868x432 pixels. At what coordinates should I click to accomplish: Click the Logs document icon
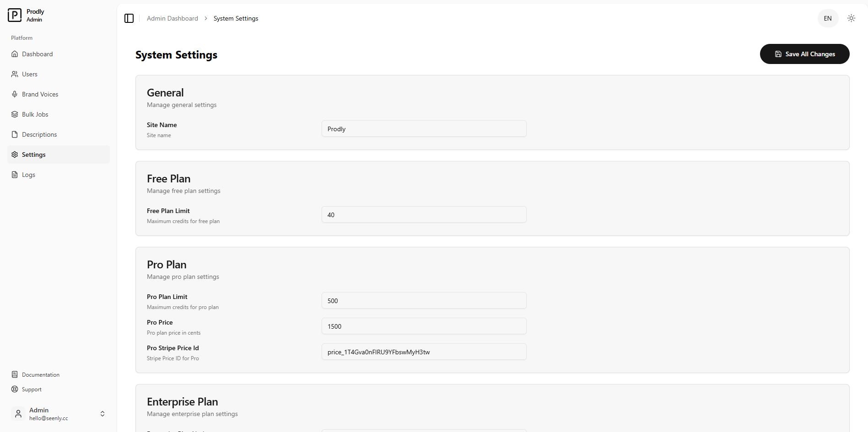(15, 175)
